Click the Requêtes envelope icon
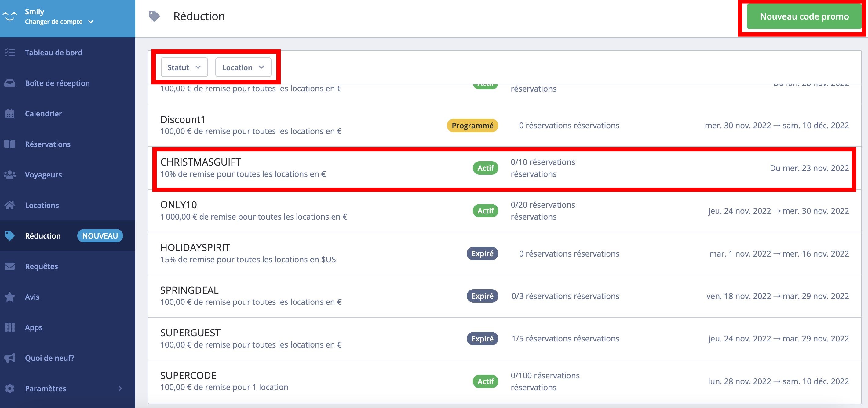Image resolution: width=868 pixels, height=408 pixels. (x=10, y=267)
